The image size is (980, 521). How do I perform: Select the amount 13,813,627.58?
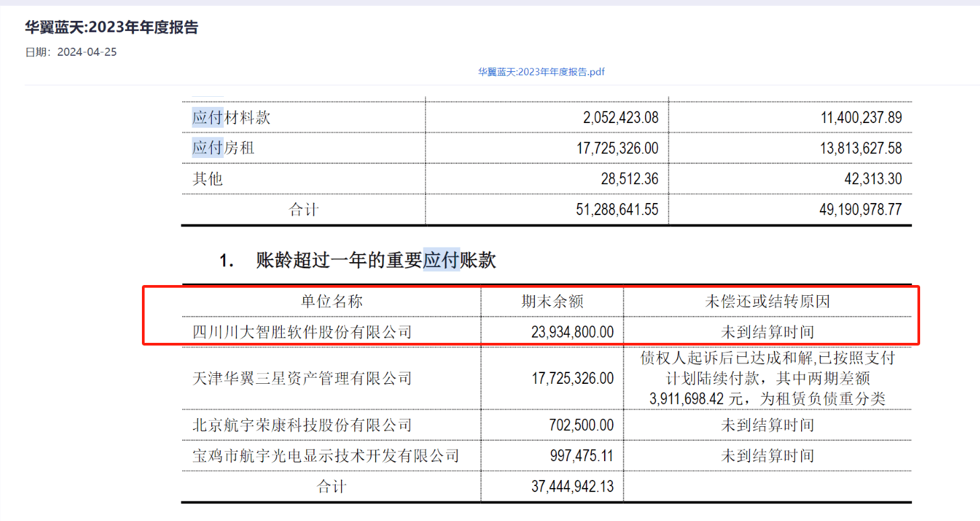coord(862,149)
